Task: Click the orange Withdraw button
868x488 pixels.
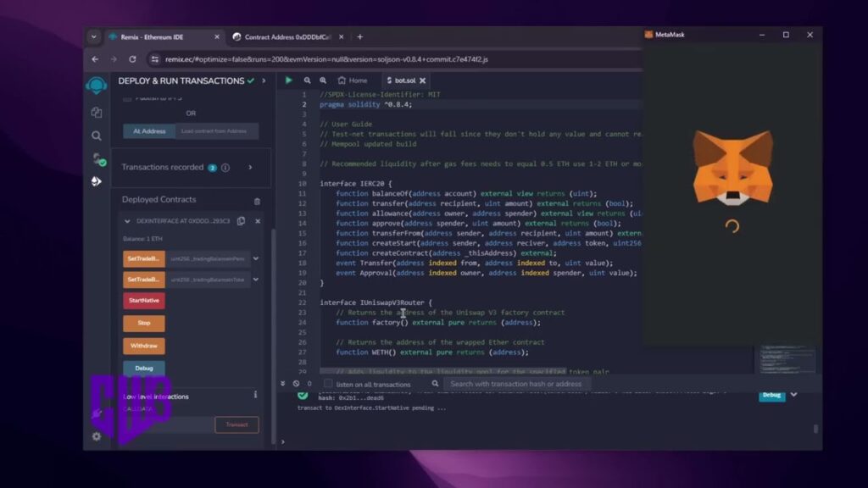Action: 144,346
